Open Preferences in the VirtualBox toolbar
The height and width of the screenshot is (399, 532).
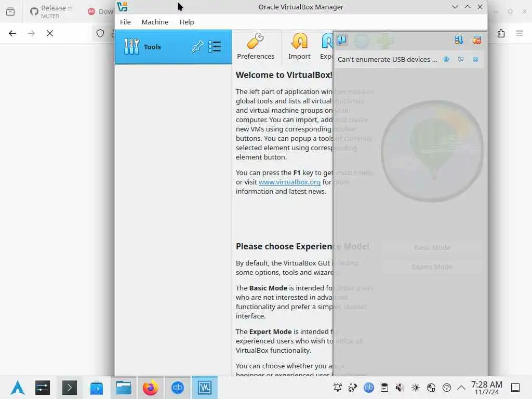(256, 46)
